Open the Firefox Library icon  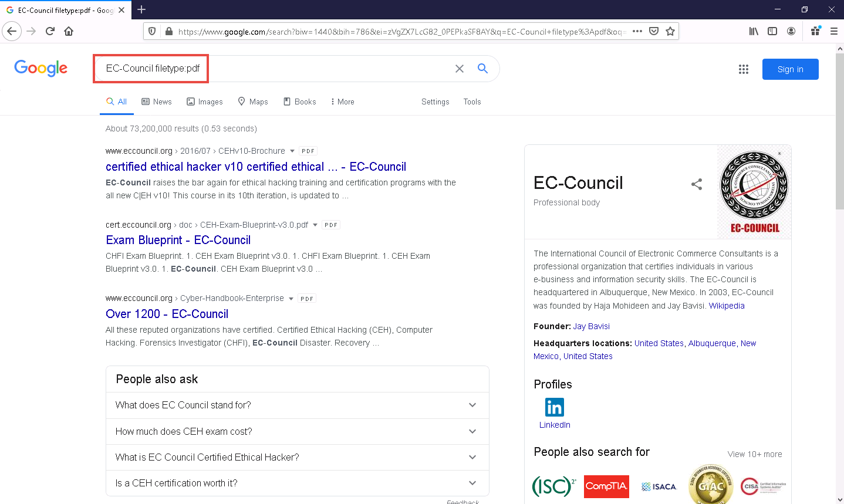(754, 31)
